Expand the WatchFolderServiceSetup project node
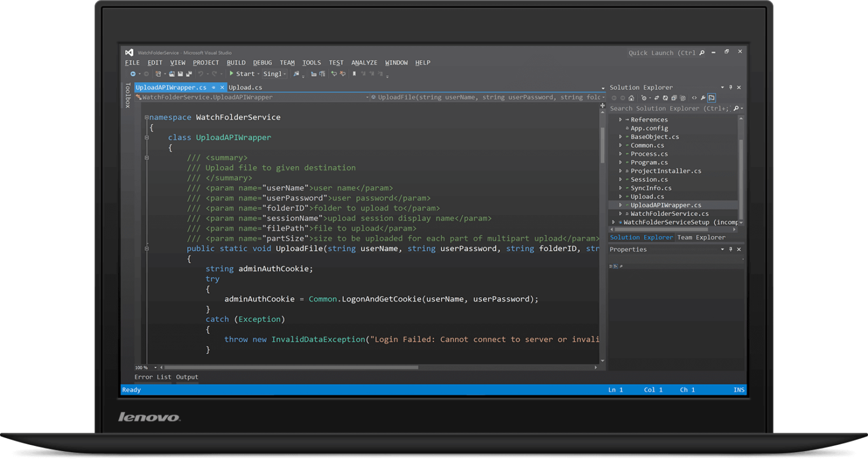 pos(613,222)
